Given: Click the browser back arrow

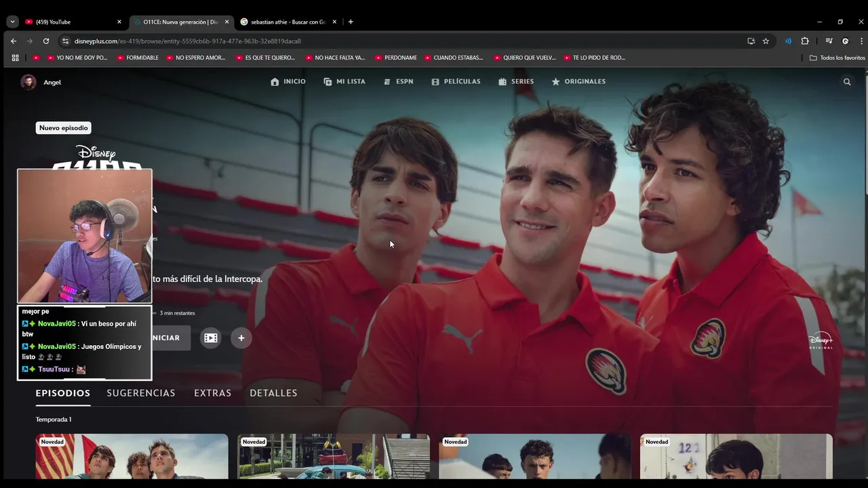Looking at the screenshot, I should [14, 41].
